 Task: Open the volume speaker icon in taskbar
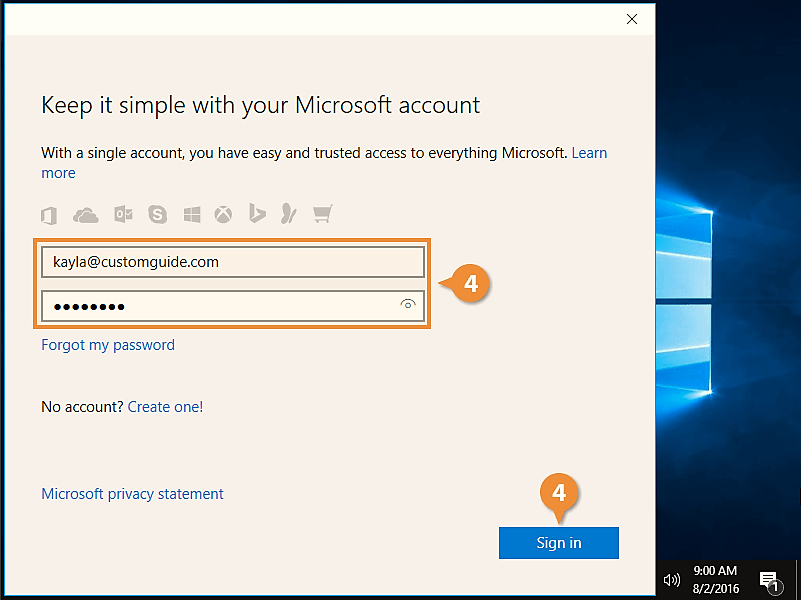tap(671, 580)
